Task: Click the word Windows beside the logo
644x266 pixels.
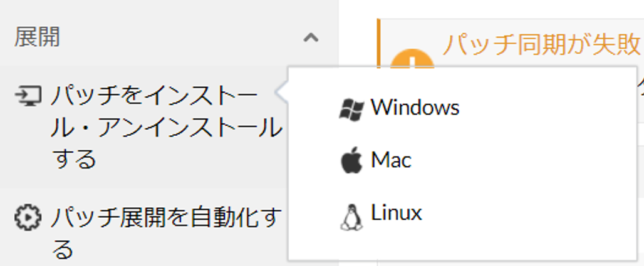Action: pyautogui.click(x=415, y=108)
